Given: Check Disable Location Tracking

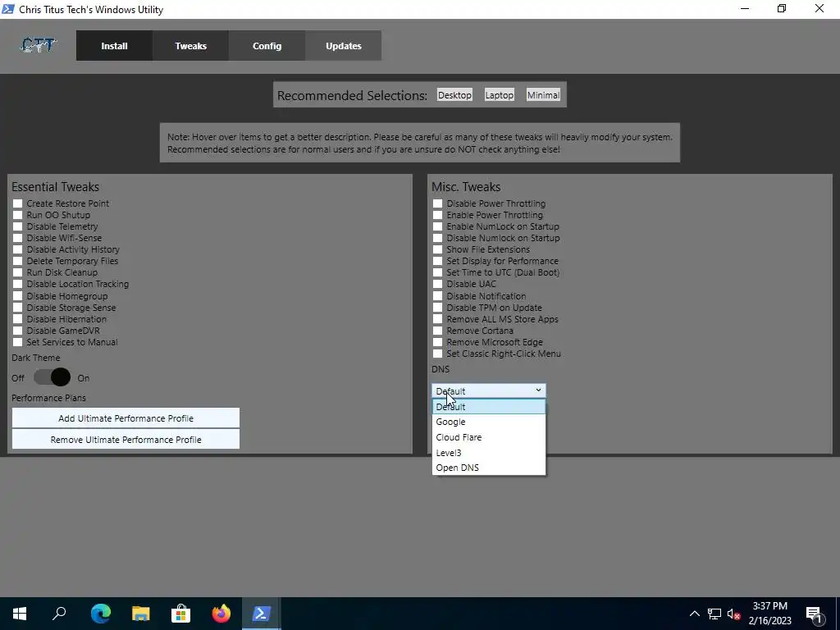Looking at the screenshot, I should tap(18, 284).
